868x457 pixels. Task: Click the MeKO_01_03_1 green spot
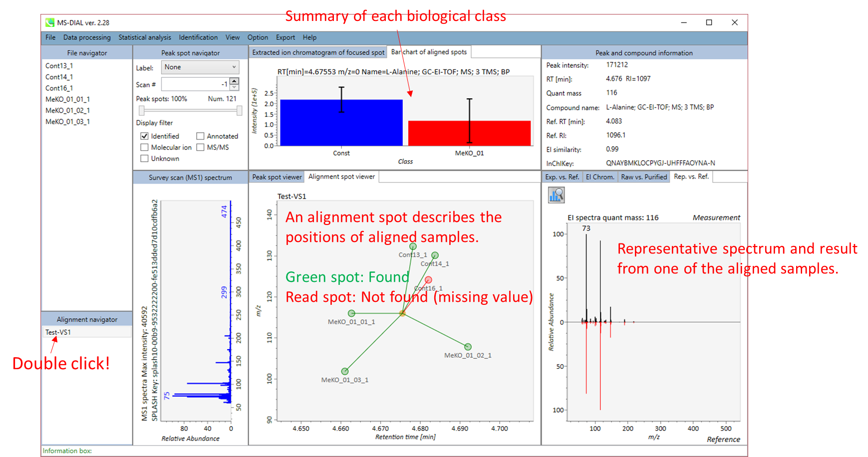pyautogui.click(x=345, y=371)
